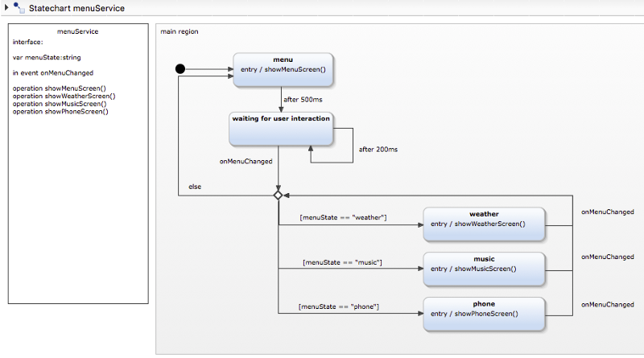Click the 'after 200ms' transition label

(x=378, y=150)
